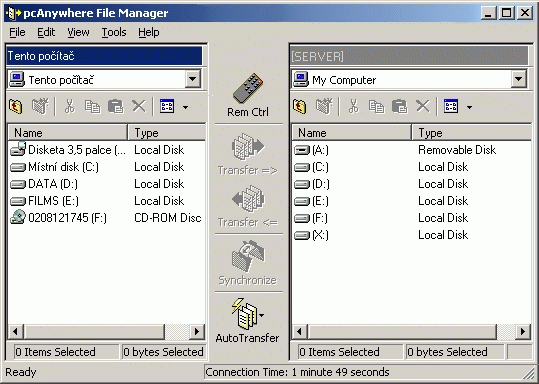Sort SERVER pane by Name column
Image resolution: width=539 pixels, height=384 pixels.
[x=351, y=133]
